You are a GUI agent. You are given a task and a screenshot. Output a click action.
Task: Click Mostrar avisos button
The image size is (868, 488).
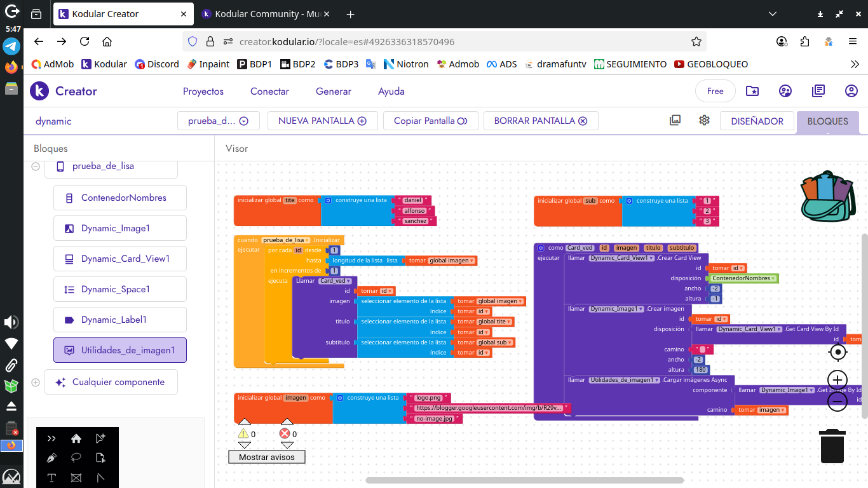(266, 457)
